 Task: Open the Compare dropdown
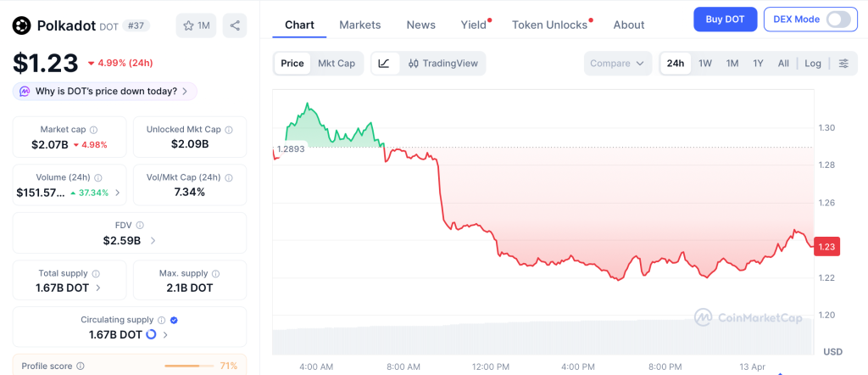(618, 64)
